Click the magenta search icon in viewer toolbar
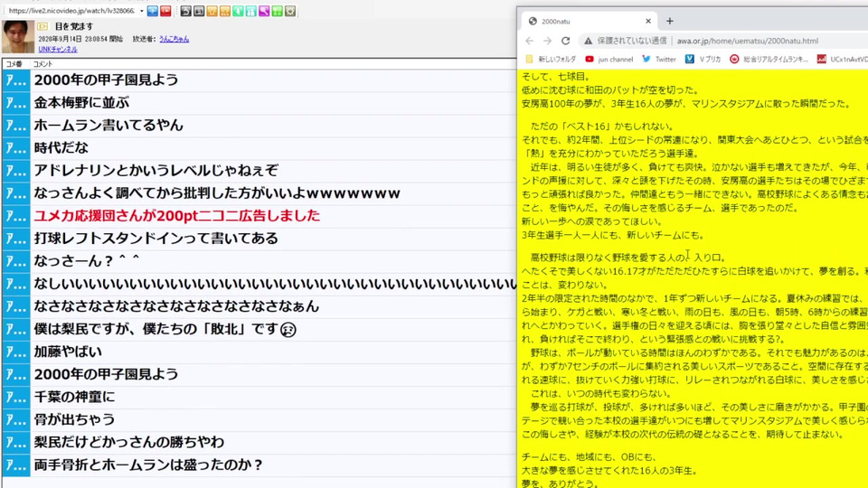Image resolution: width=868 pixels, height=488 pixels. point(264,11)
